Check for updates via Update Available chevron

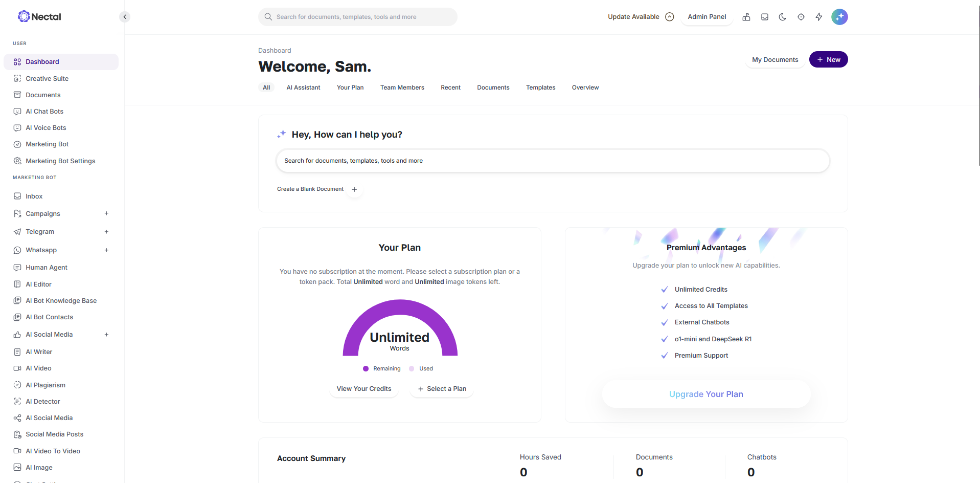(669, 16)
